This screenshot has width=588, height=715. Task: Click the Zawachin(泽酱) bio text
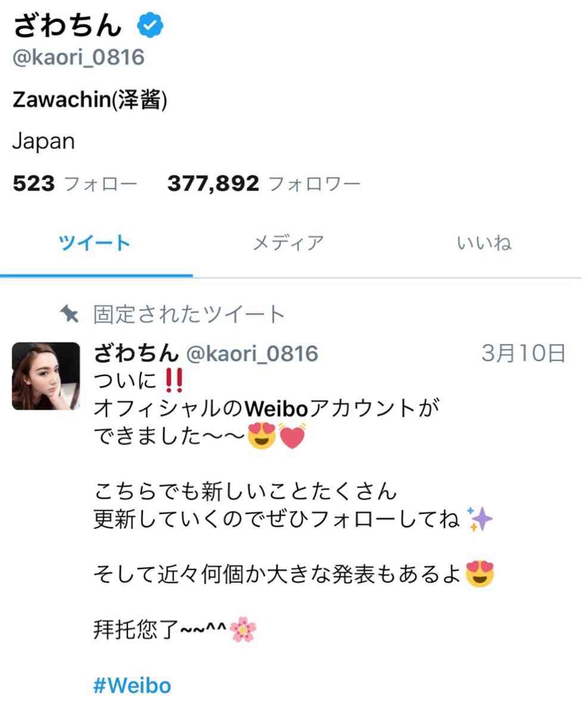point(90,101)
